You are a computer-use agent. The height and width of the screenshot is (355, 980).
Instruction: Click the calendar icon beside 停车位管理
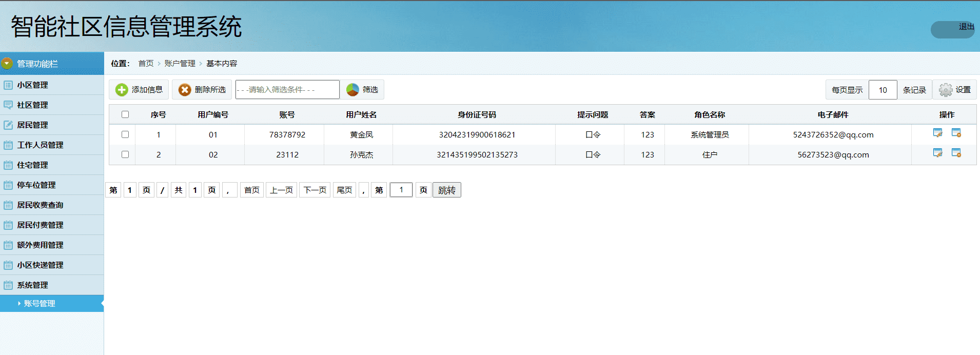click(x=8, y=185)
